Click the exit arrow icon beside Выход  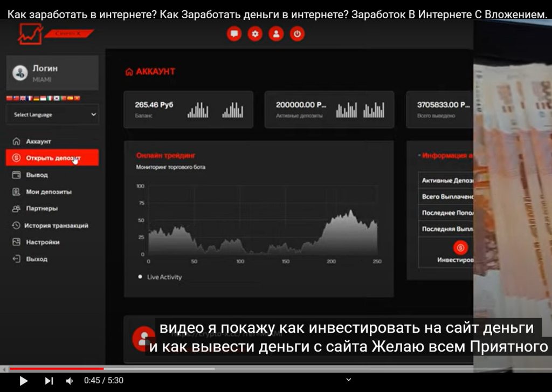pos(16,259)
